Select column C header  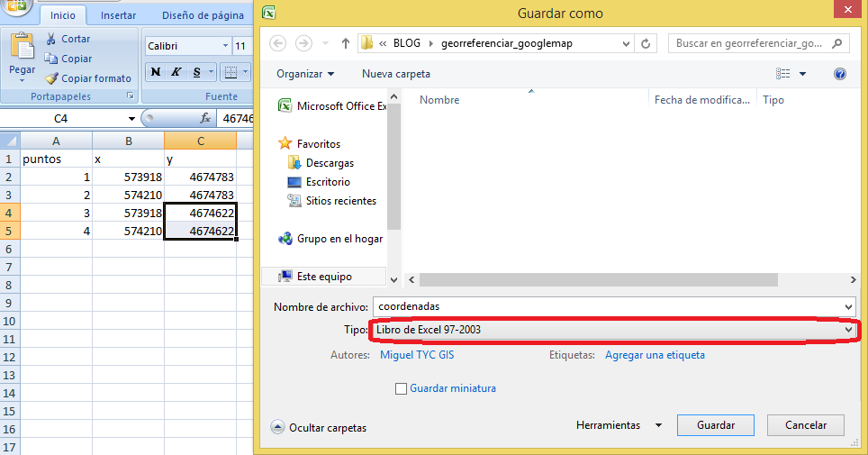tap(201, 141)
